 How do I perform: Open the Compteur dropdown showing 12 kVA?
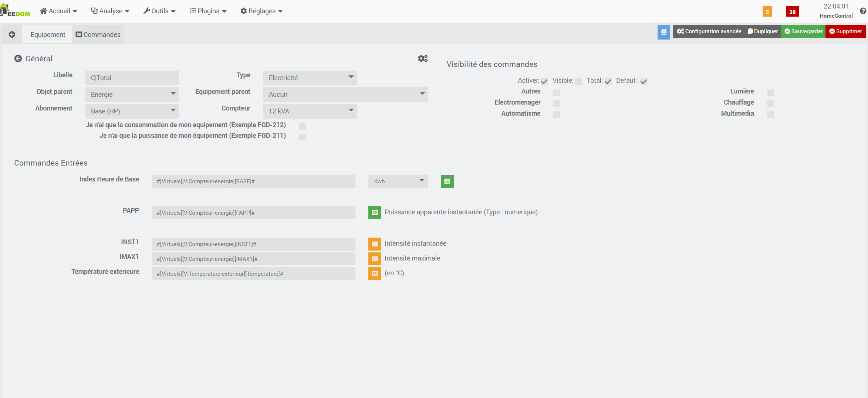tap(310, 111)
